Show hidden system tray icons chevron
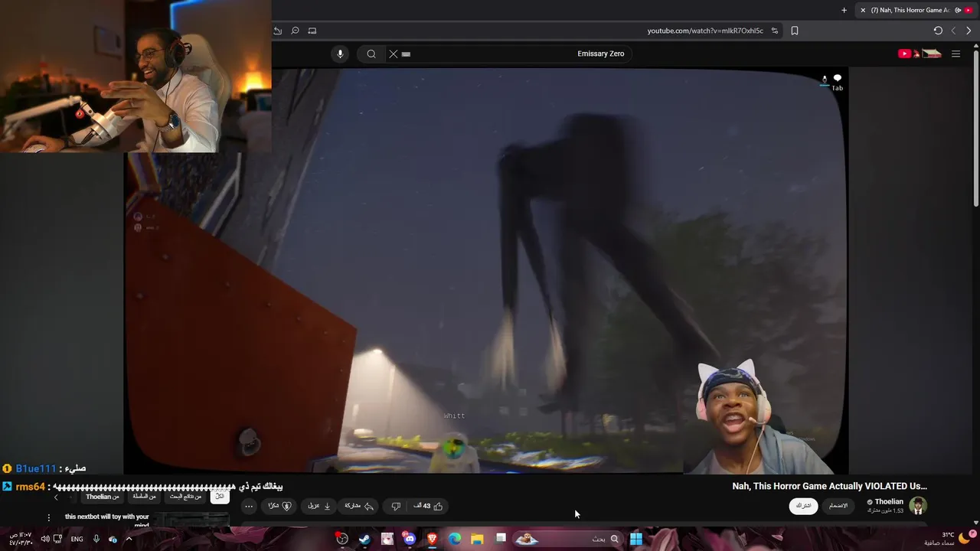The width and height of the screenshot is (980, 551). tap(129, 539)
